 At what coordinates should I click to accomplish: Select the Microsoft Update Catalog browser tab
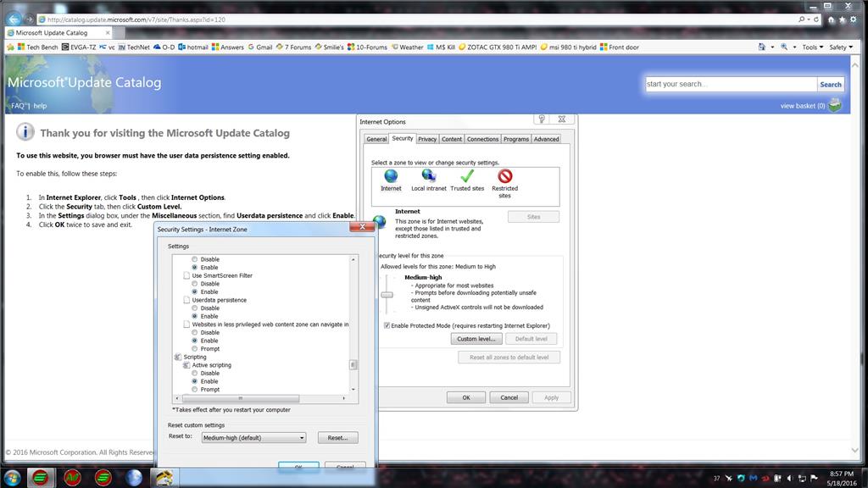click(58, 33)
